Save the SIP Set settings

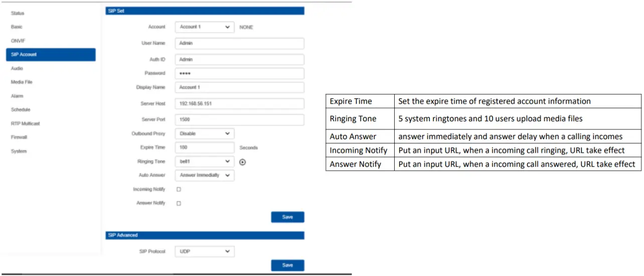tap(287, 217)
